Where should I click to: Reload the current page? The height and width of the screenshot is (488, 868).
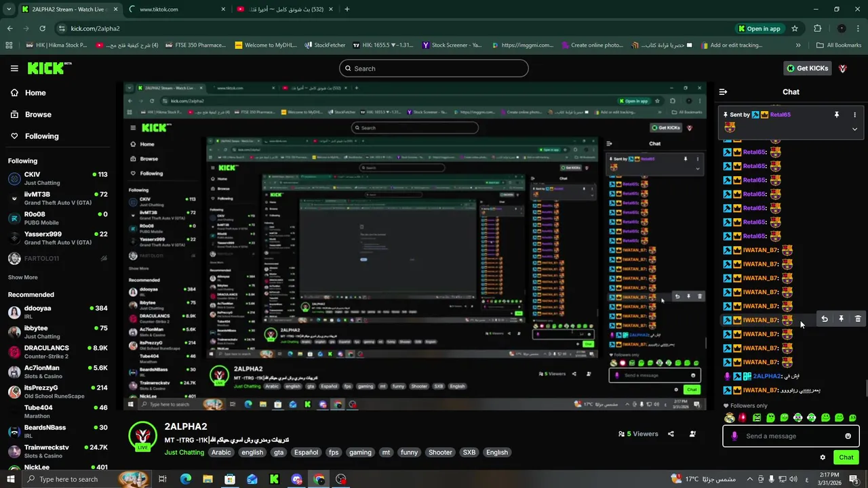(x=42, y=28)
